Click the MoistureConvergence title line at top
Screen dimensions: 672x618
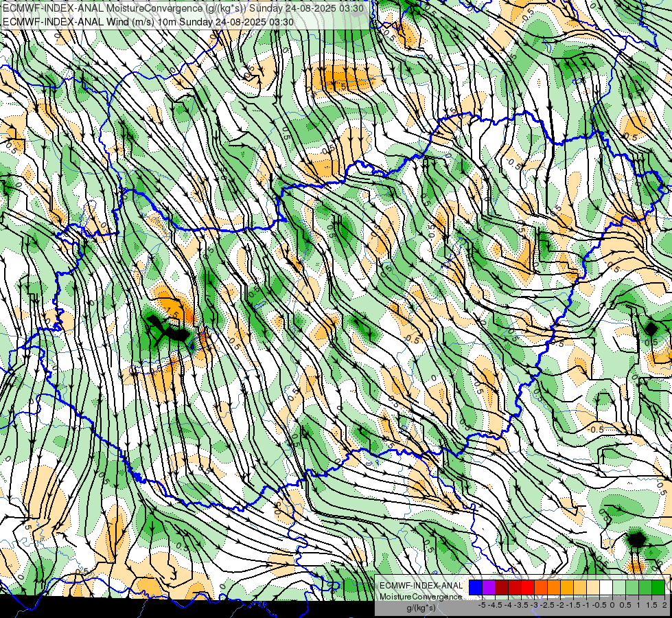tap(183, 8)
